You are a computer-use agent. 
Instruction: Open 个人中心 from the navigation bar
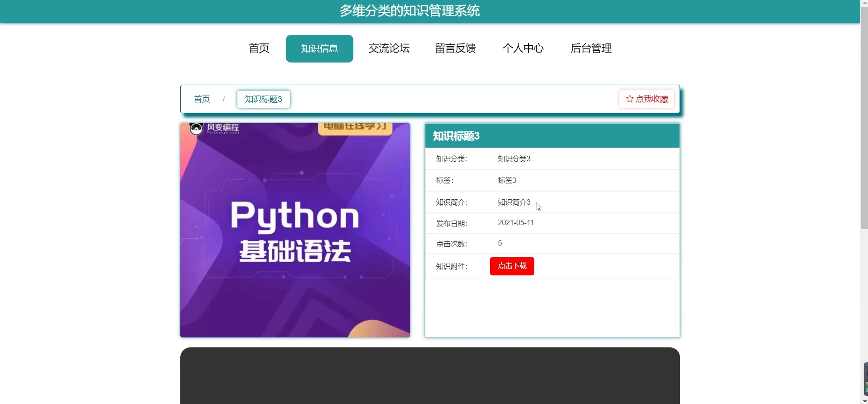coord(523,48)
